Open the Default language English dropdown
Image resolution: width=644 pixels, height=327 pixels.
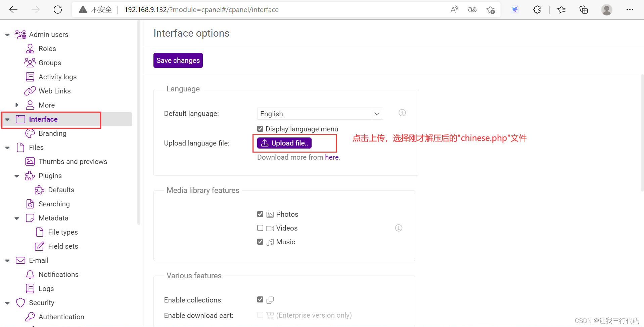pyautogui.click(x=320, y=114)
